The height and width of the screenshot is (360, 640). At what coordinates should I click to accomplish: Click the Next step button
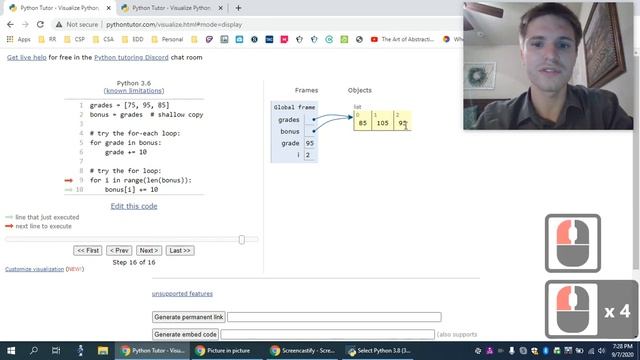tap(149, 251)
